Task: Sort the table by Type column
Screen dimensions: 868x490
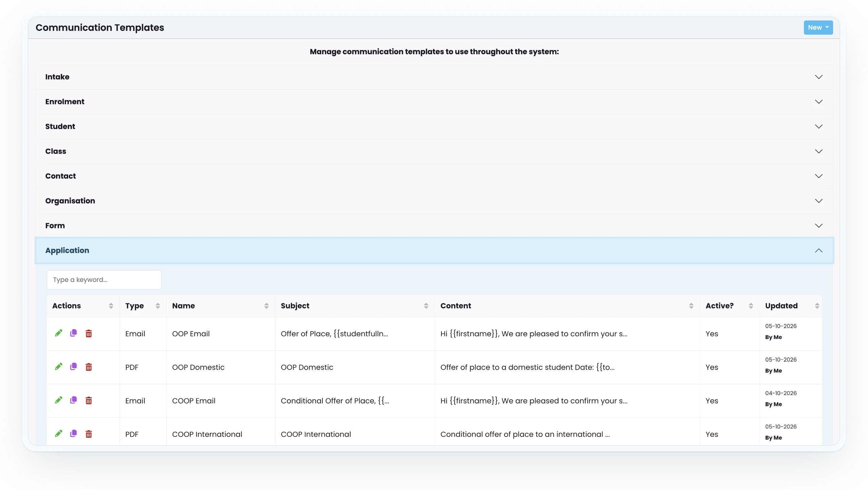Action: (158, 306)
